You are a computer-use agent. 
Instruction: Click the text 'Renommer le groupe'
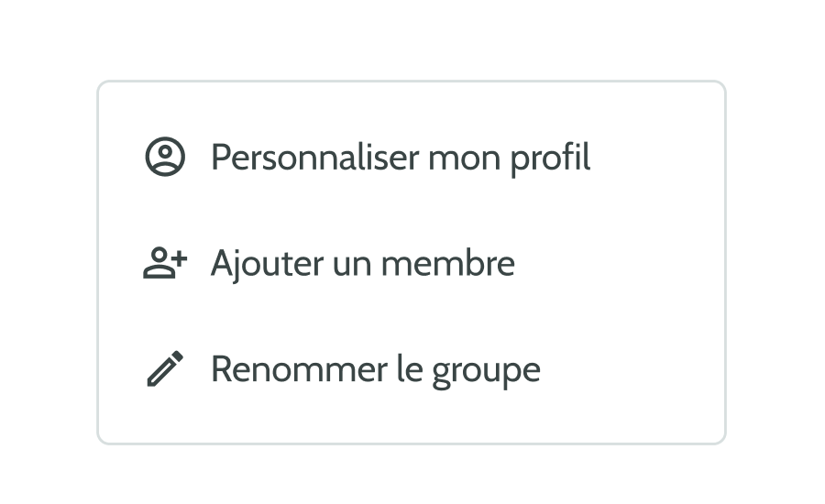click(376, 370)
